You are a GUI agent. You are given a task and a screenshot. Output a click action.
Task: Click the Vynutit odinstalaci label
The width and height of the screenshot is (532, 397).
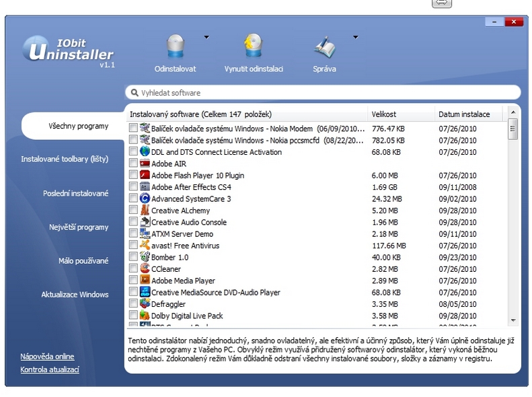click(254, 69)
